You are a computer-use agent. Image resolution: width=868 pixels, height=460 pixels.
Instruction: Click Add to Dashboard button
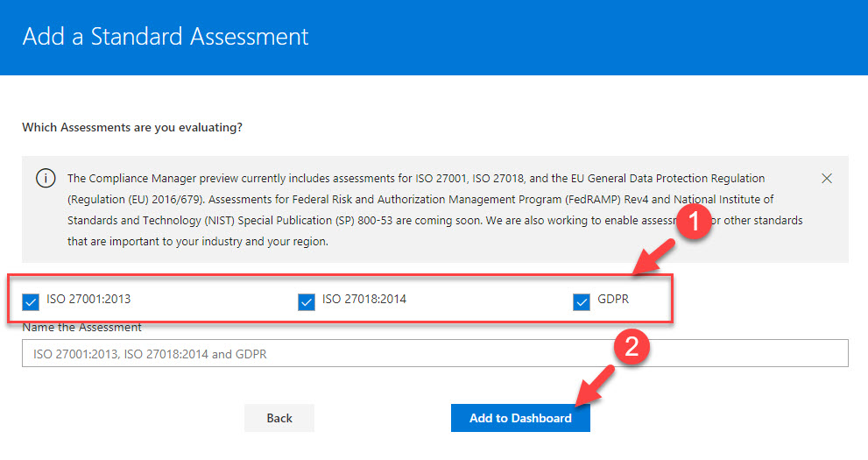point(520,418)
